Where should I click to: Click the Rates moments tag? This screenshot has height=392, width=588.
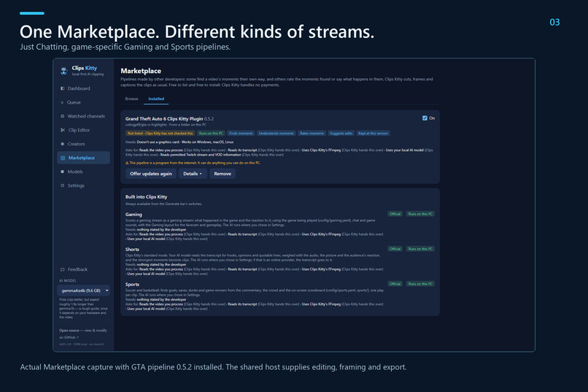(x=312, y=134)
